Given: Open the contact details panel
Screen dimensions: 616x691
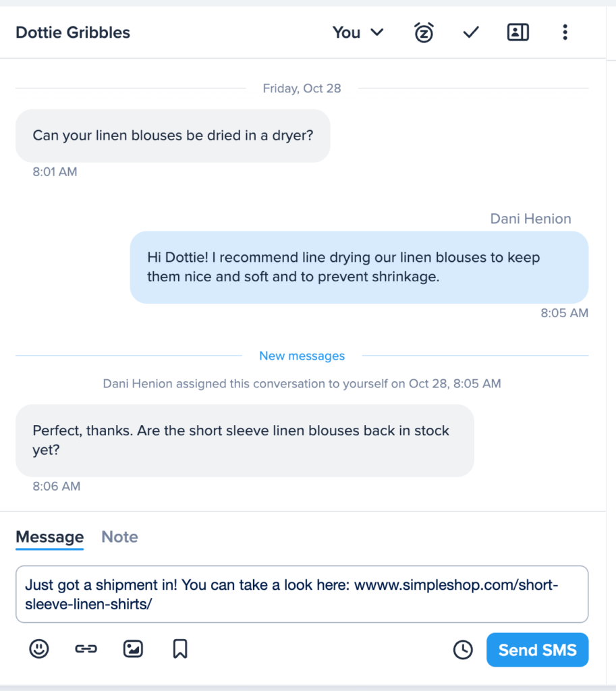Looking at the screenshot, I should tap(517, 32).
